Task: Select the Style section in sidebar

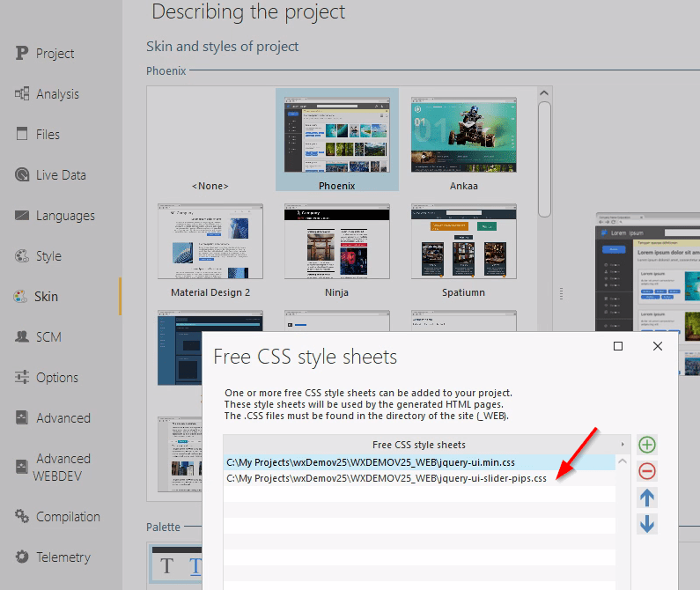Action: point(48,256)
